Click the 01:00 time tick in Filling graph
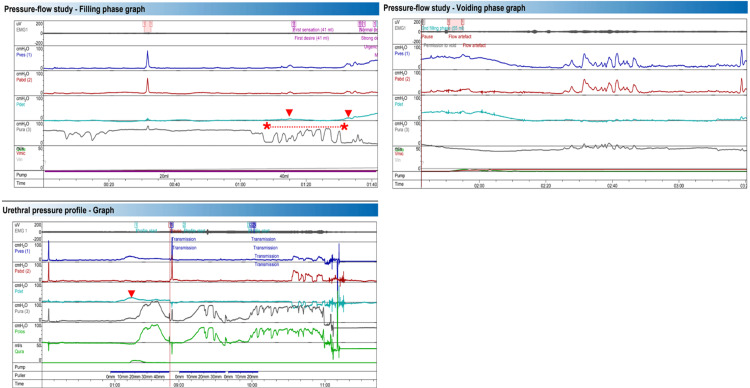 (x=240, y=184)
